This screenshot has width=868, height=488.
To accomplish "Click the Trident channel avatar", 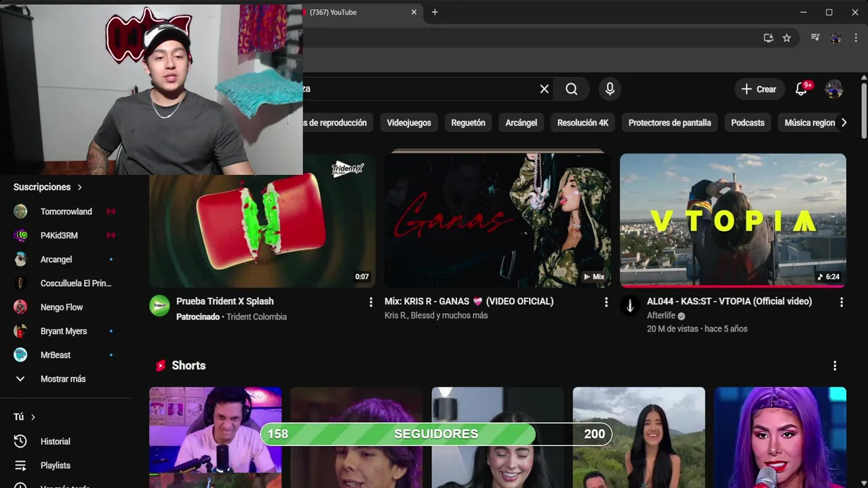I will coord(159,306).
